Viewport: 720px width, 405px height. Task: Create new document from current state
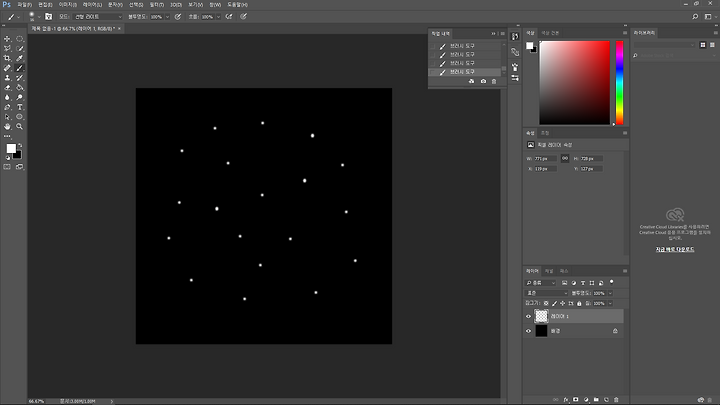(472, 81)
